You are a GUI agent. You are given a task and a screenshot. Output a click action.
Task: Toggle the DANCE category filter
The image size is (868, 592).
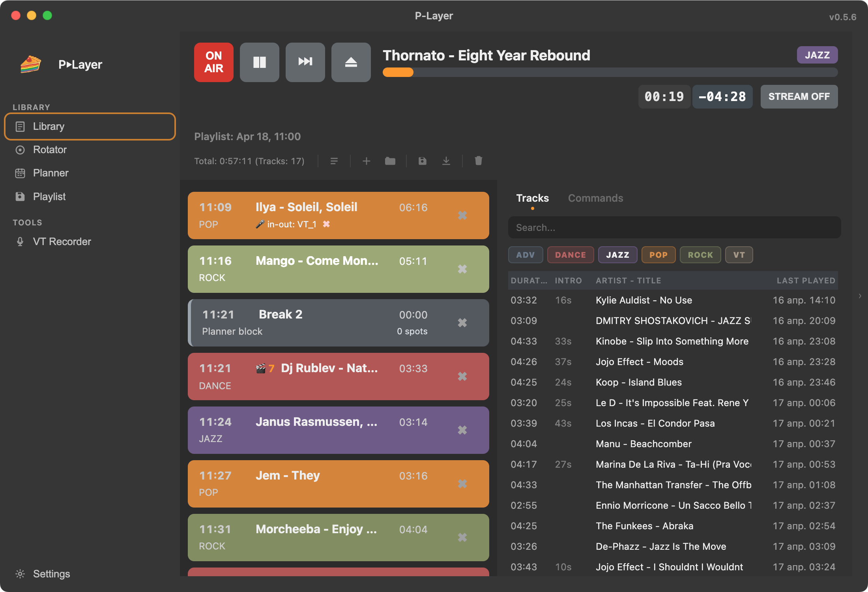tap(570, 255)
